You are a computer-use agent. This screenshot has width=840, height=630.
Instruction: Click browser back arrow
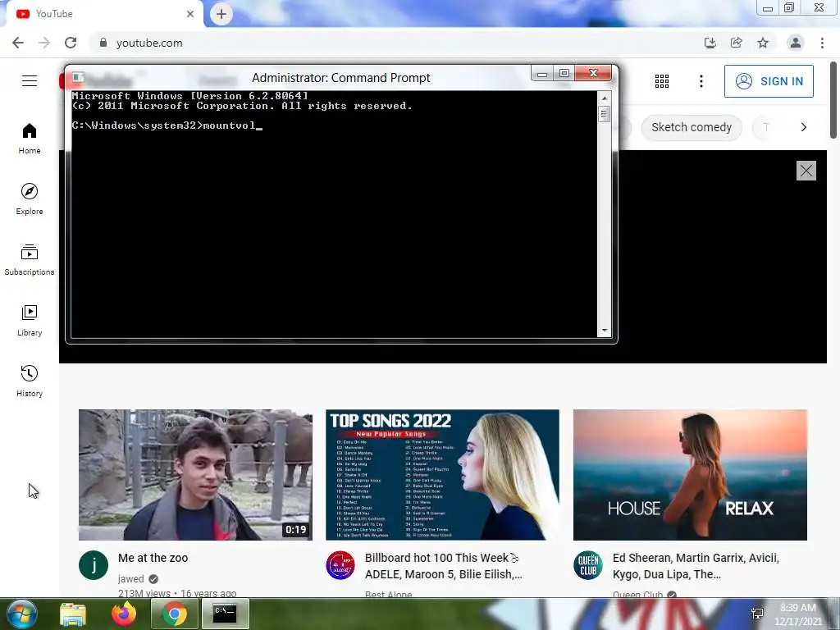[x=18, y=43]
